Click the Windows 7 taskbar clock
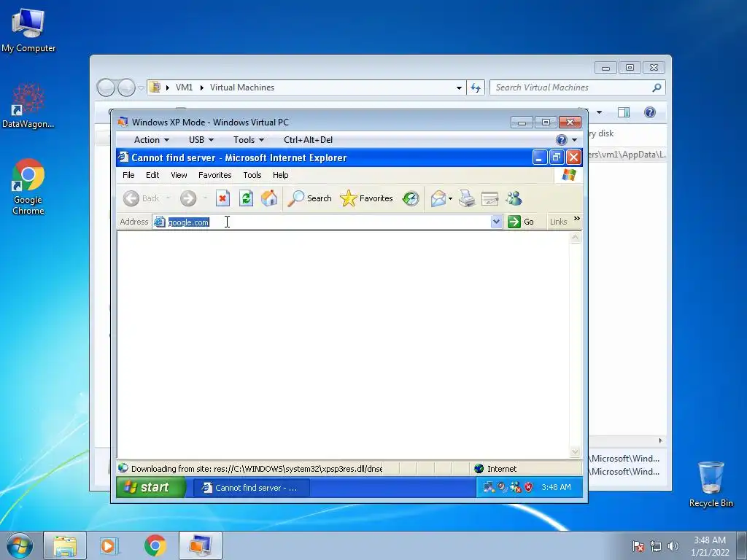This screenshot has height=560, width=747. tap(710, 546)
